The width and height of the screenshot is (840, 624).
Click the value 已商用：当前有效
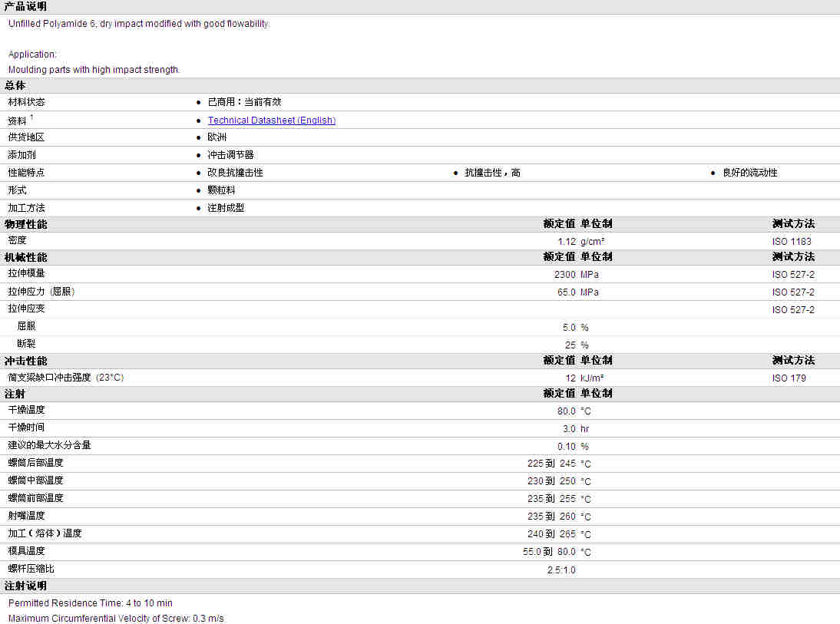244,102
